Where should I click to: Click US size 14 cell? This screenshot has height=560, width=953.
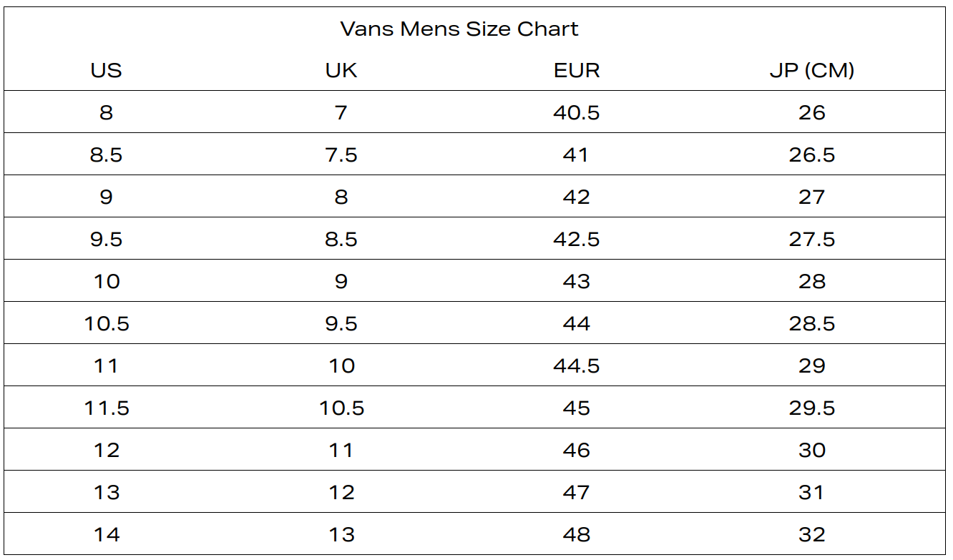(x=106, y=534)
